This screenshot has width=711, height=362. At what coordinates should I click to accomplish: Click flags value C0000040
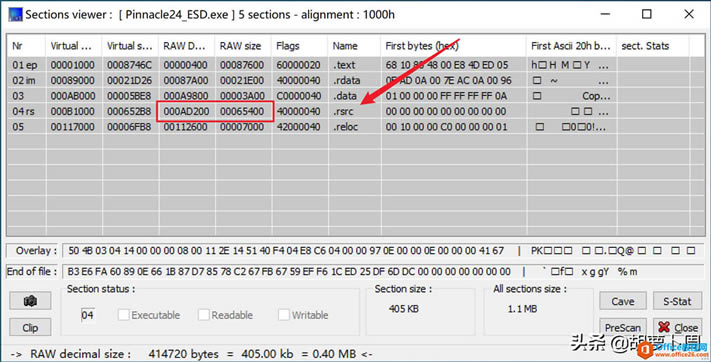[298, 96]
